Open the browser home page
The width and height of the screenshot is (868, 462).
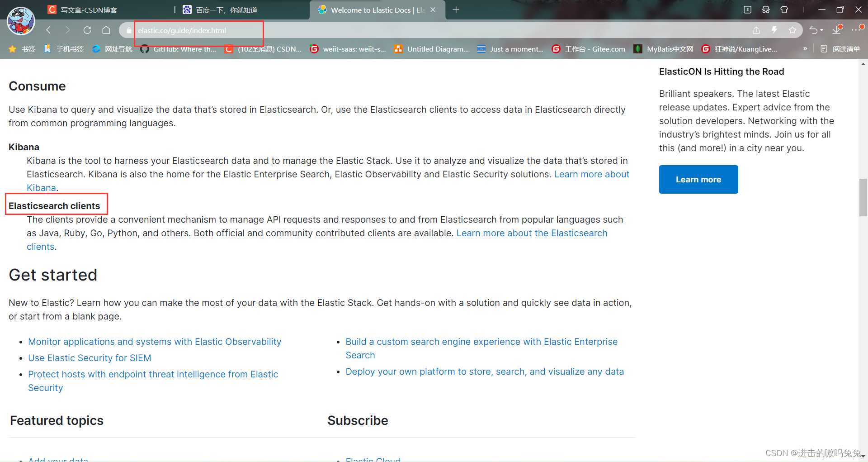(106, 30)
